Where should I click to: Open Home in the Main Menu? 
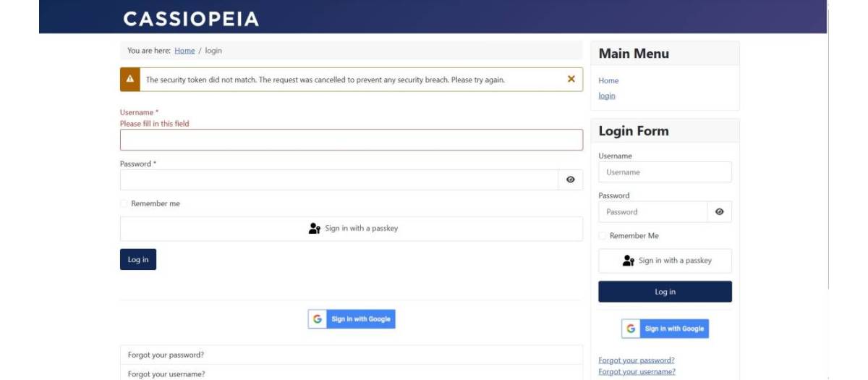608,80
